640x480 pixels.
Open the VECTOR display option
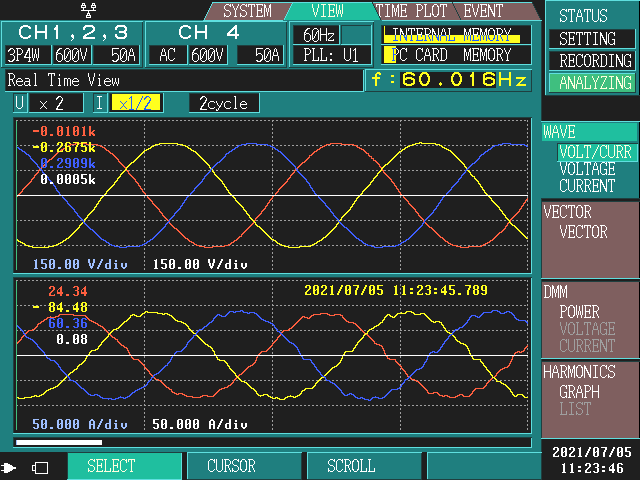[583, 232]
